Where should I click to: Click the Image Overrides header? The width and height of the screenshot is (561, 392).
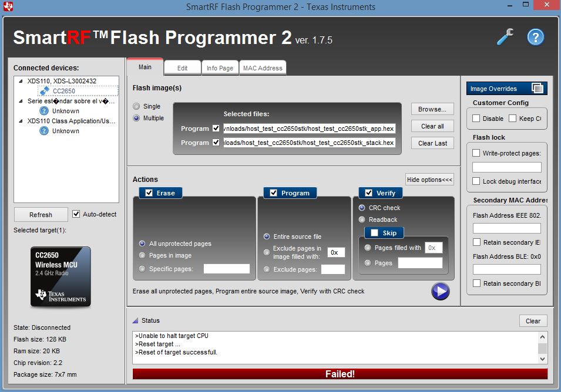(506, 88)
